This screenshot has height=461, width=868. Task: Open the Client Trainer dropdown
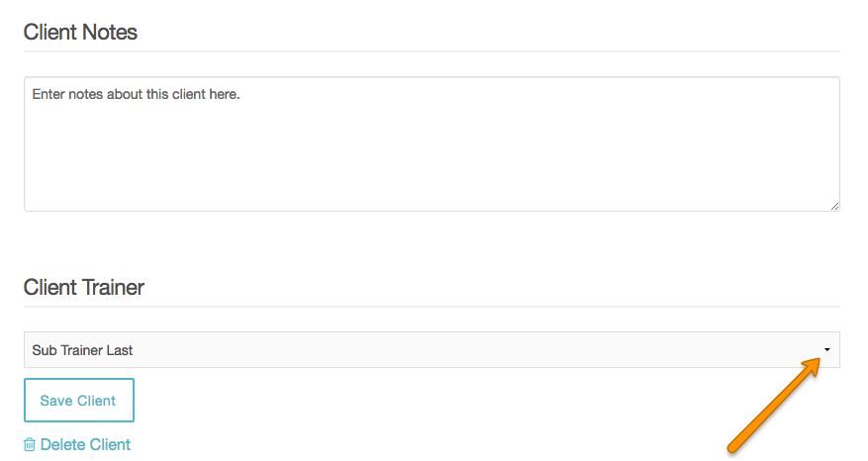(x=432, y=350)
